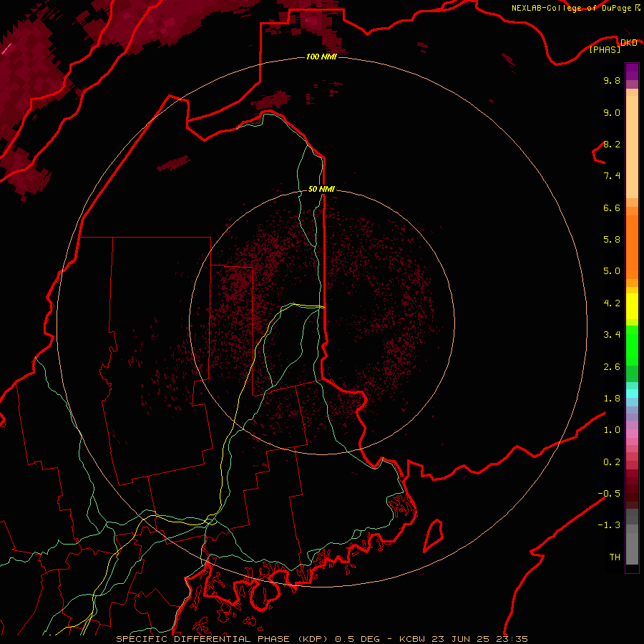The width and height of the screenshot is (644, 644).
Task: Click the 1.8 scale value
Action: [612, 399]
